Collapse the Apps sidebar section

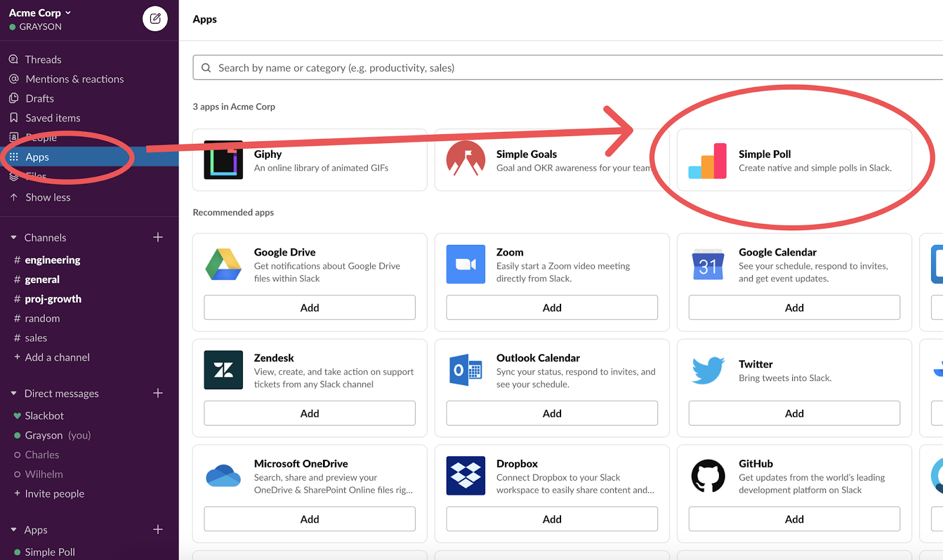point(14,530)
